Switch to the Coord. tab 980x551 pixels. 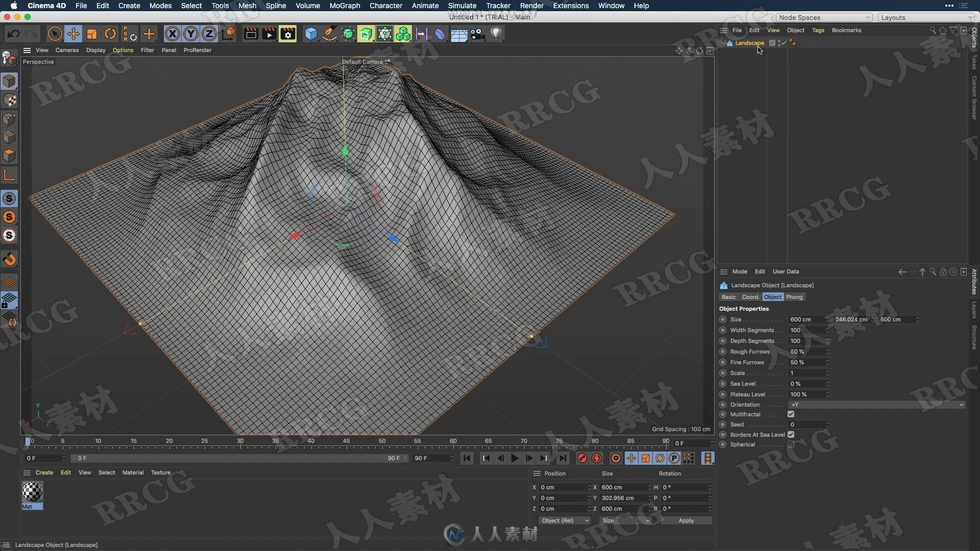point(750,297)
